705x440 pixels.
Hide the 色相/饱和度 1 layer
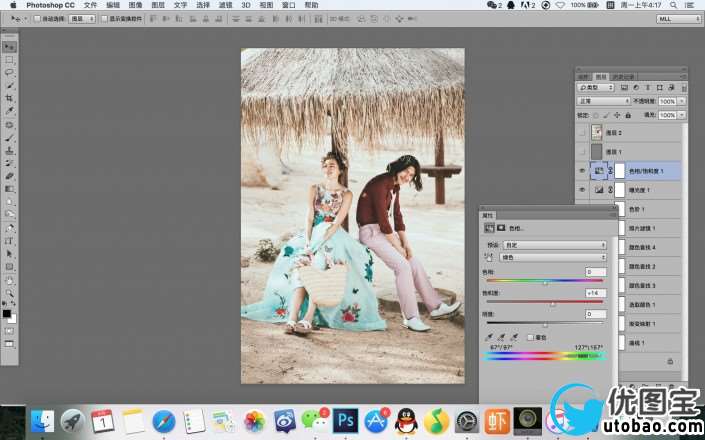[582, 171]
